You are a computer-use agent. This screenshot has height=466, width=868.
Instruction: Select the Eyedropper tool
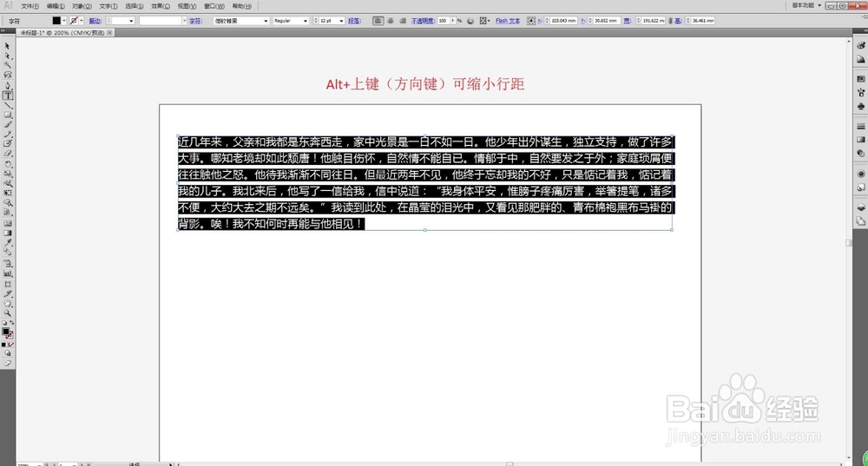(x=7, y=243)
